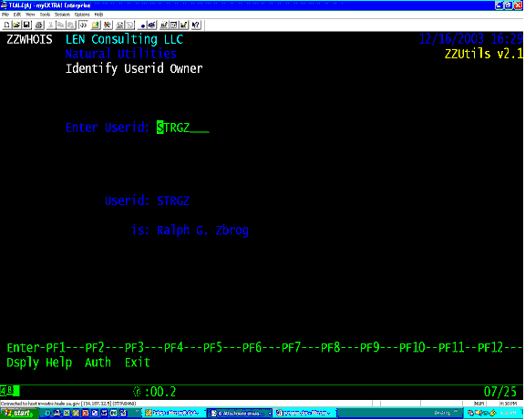Click the Internet Explorer quick launch icon
The image size is (525, 420).
point(47,414)
